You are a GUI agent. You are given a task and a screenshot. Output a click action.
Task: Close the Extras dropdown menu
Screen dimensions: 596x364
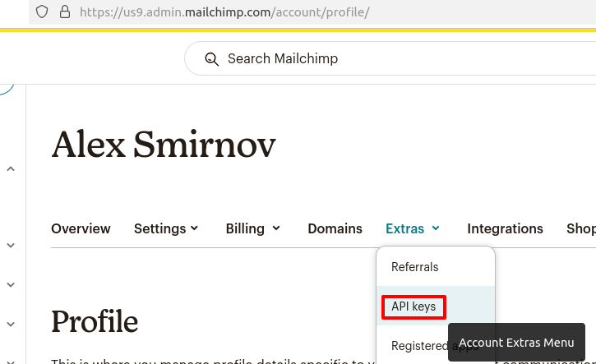coord(413,228)
